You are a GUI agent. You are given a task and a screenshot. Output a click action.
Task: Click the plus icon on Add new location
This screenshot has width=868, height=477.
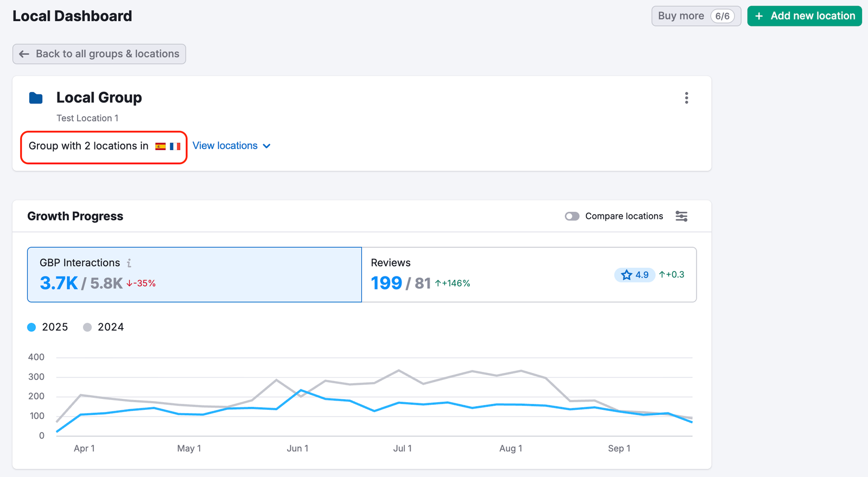click(x=759, y=16)
